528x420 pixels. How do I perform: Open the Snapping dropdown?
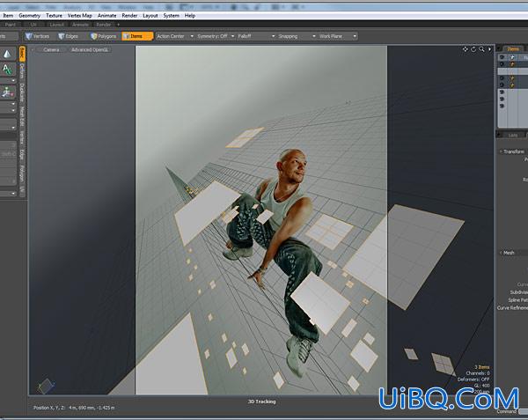coord(297,36)
